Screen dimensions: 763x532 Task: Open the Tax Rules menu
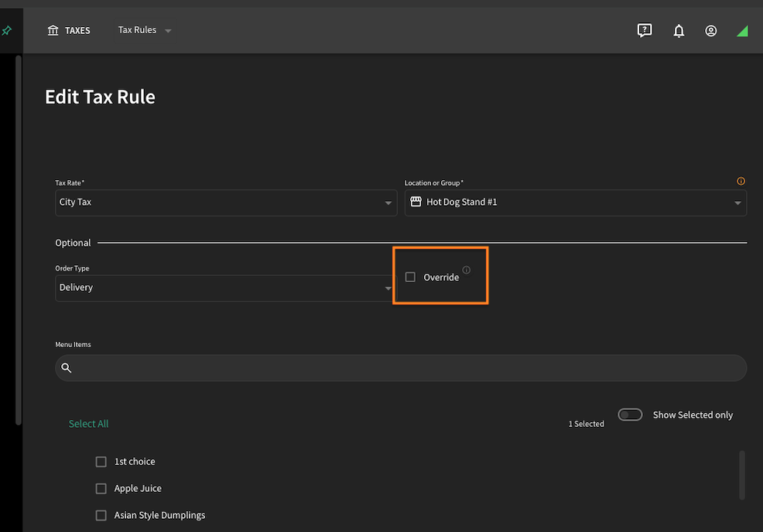click(145, 30)
